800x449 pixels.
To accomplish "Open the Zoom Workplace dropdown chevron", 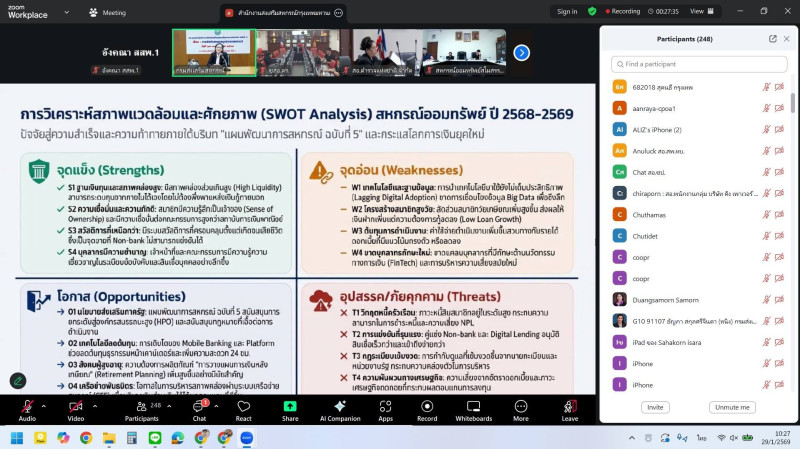I will pyautogui.click(x=65, y=12).
